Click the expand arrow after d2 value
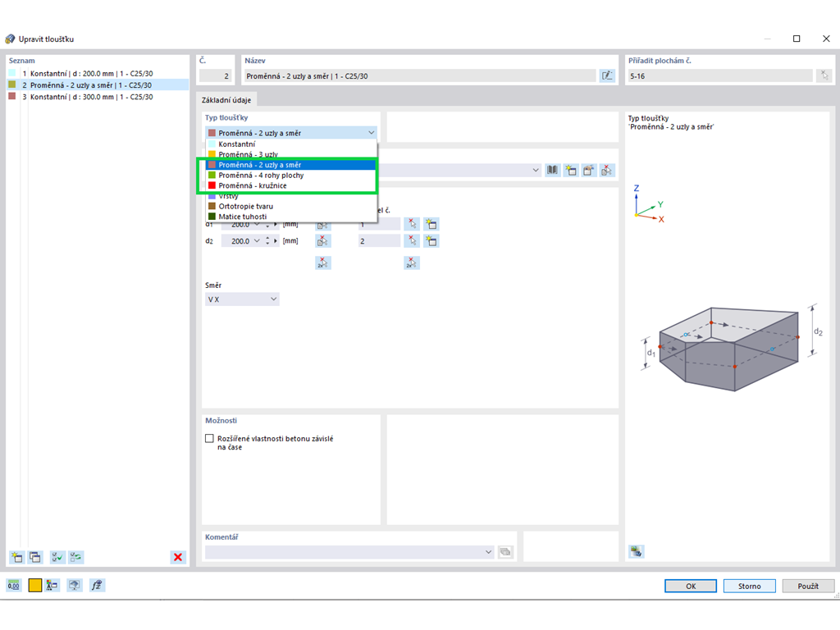The image size is (840, 630). [x=276, y=241]
